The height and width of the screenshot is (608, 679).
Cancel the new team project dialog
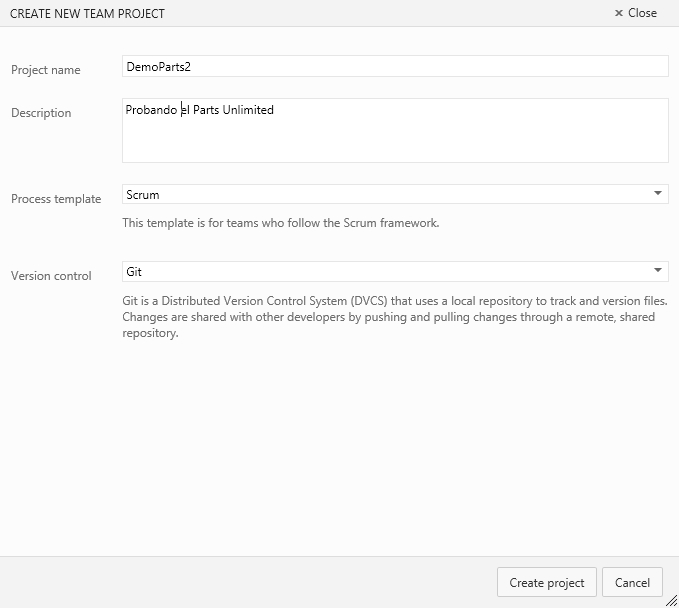pyautogui.click(x=632, y=582)
